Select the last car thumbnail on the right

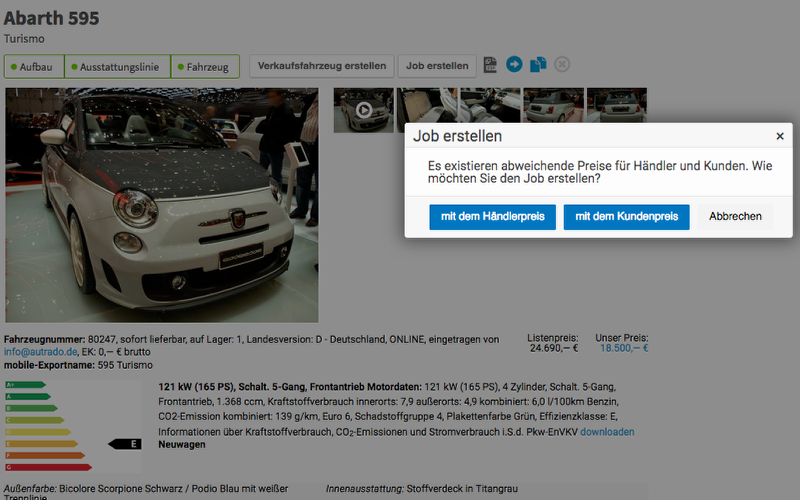(x=617, y=105)
